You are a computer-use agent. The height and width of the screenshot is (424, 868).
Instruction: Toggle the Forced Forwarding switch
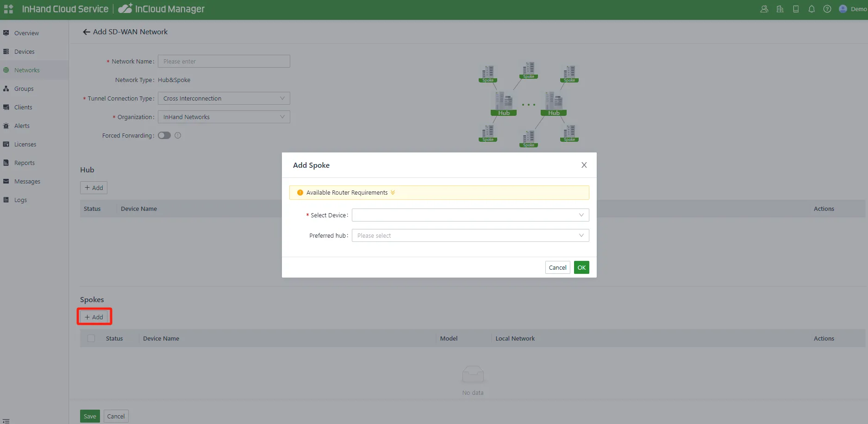coord(164,135)
